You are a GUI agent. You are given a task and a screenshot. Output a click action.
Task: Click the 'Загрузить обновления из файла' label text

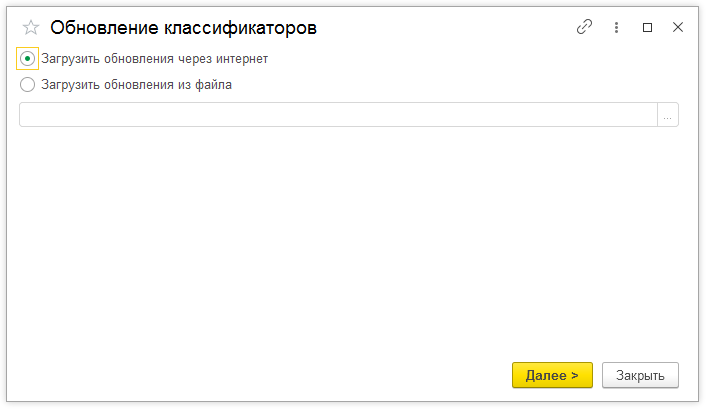coord(136,85)
